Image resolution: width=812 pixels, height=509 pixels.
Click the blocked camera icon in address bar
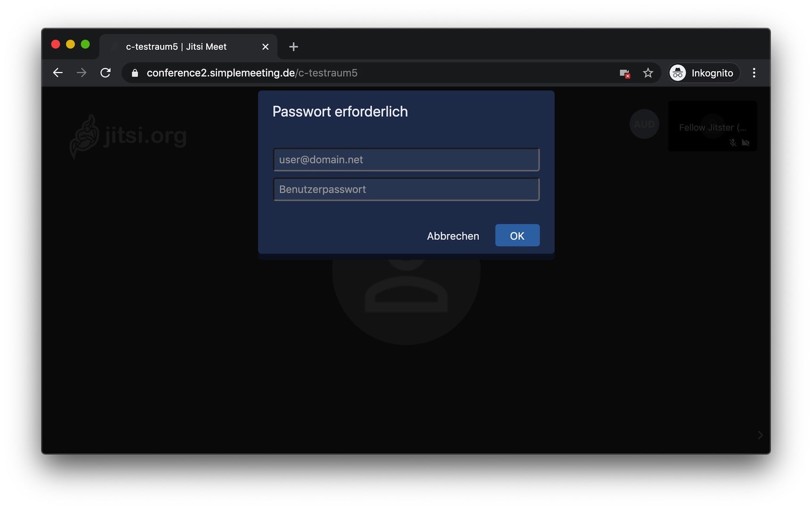pos(625,73)
